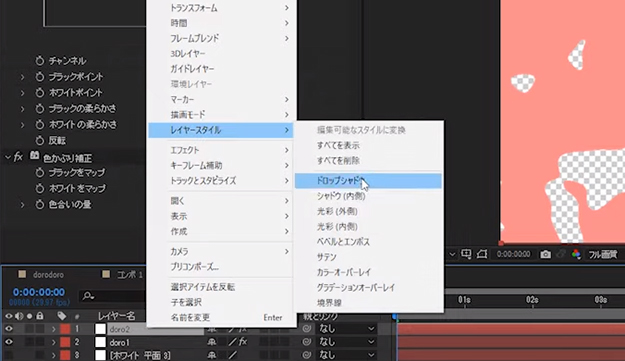
Task: Open the parent dropdown for doro2 layer
Action: pyautogui.click(x=346, y=329)
